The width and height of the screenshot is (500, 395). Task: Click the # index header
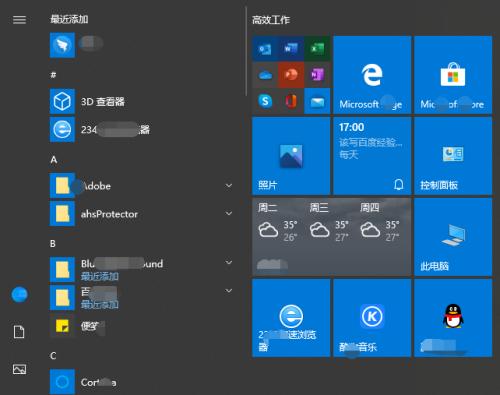coord(53,75)
